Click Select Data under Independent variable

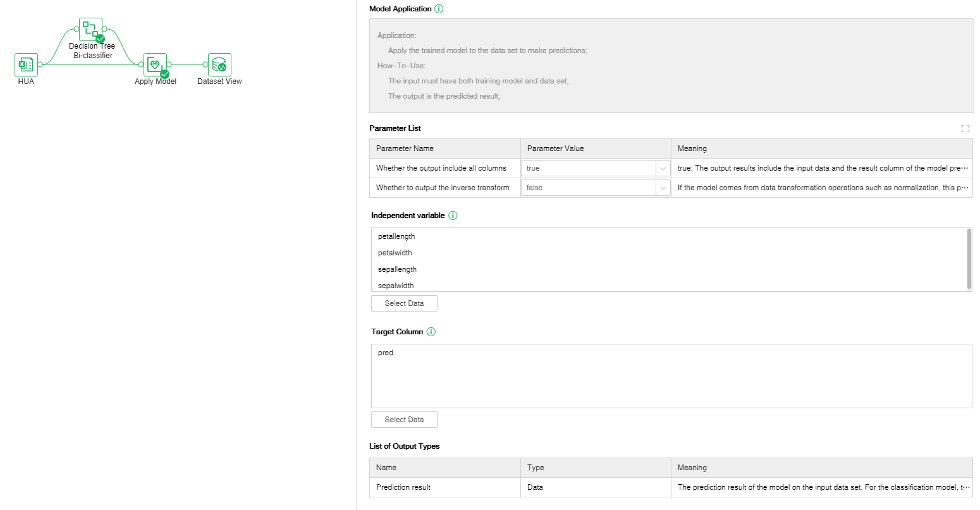(x=404, y=303)
